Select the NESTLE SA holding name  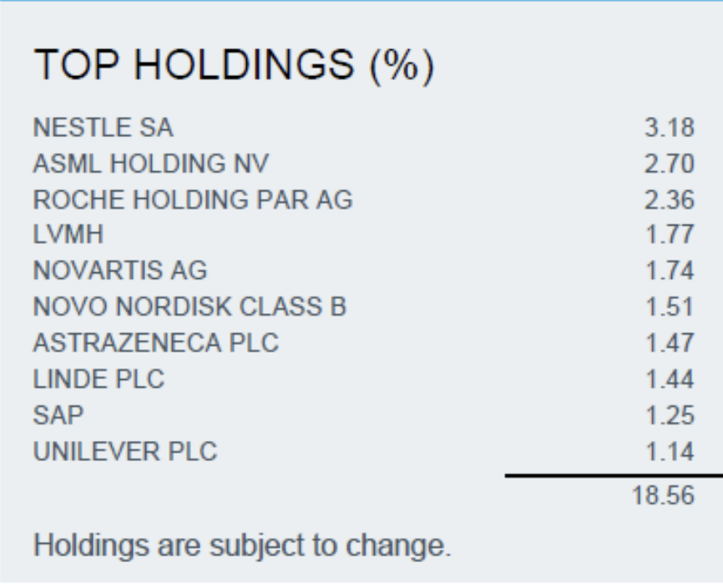pyautogui.click(x=104, y=127)
